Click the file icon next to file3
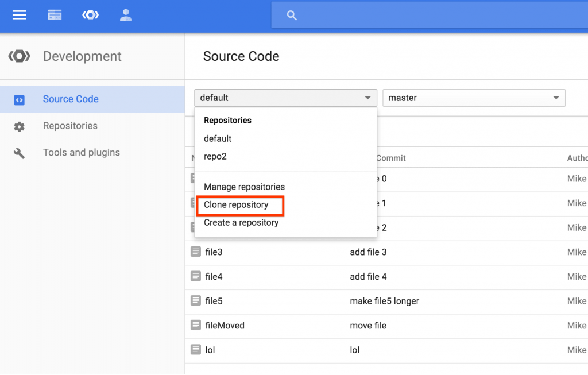This screenshot has width=588, height=375. pyautogui.click(x=196, y=252)
